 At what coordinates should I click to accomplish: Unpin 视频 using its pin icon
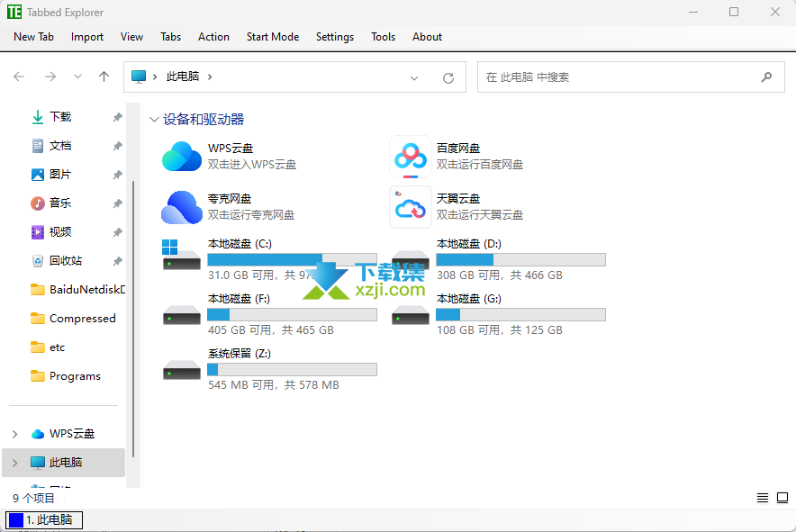[117, 232]
